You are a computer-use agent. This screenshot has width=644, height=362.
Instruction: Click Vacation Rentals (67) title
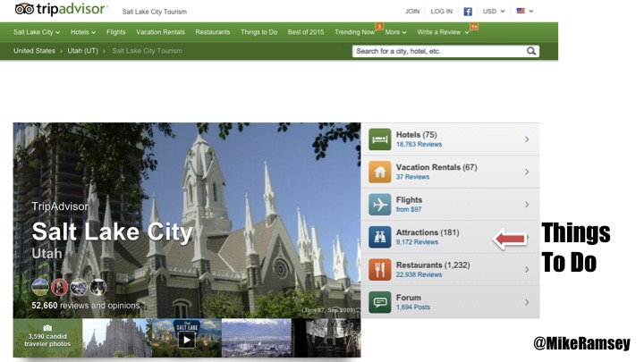pyautogui.click(x=436, y=167)
